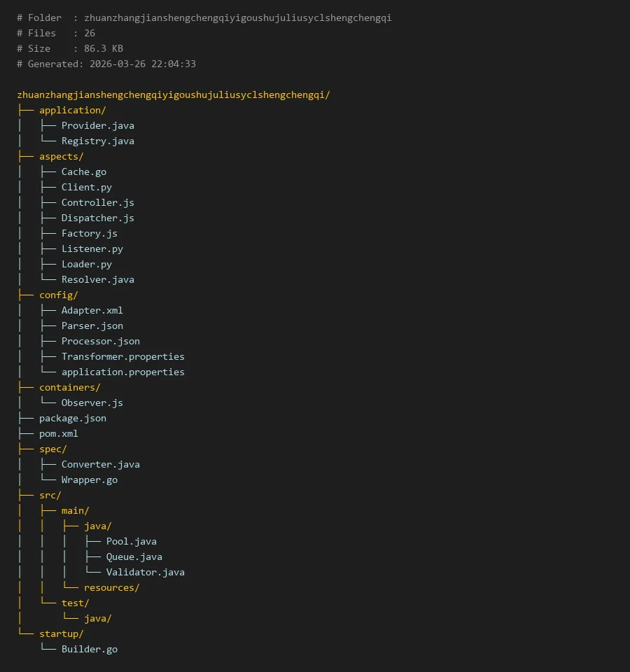Select the config/ folder
The width and height of the screenshot is (630, 672).
pos(58,295)
